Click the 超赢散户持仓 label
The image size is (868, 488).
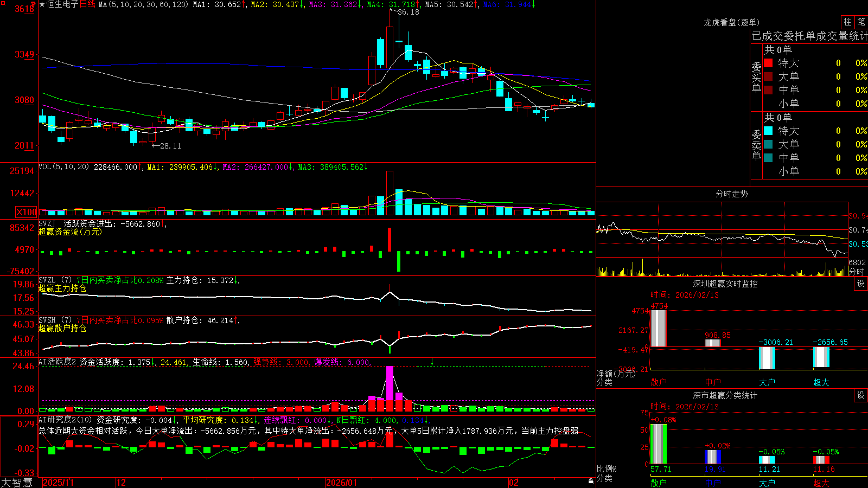(62, 328)
